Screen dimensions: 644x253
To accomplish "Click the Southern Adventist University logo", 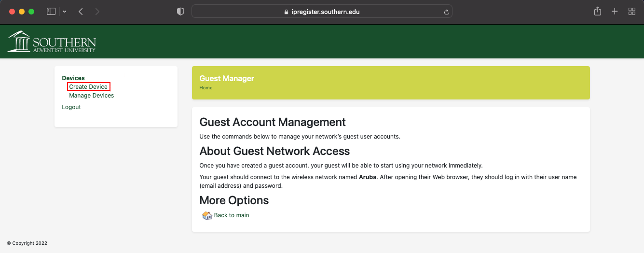I will pyautogui.click(x=52, y=42).
